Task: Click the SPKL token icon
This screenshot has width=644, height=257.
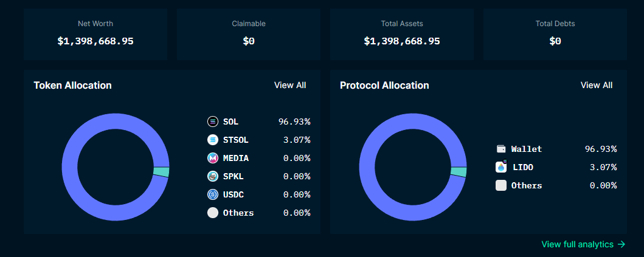Action: (212, 176)
